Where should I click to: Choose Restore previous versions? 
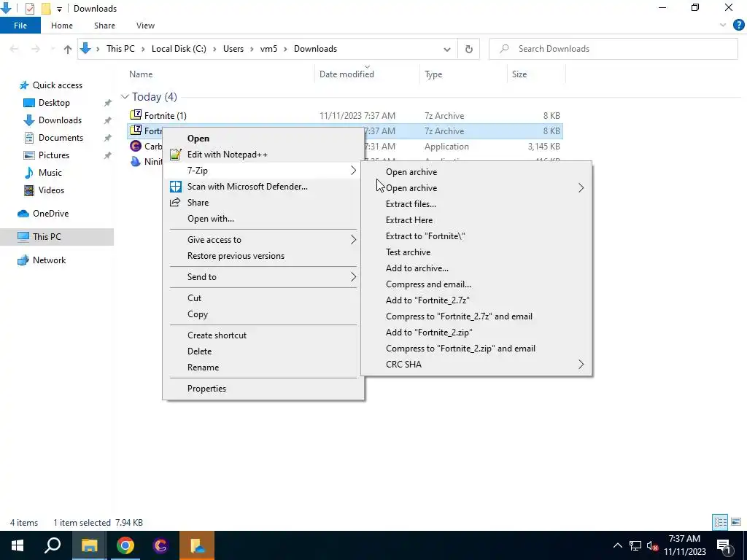[x=236, y=256]
